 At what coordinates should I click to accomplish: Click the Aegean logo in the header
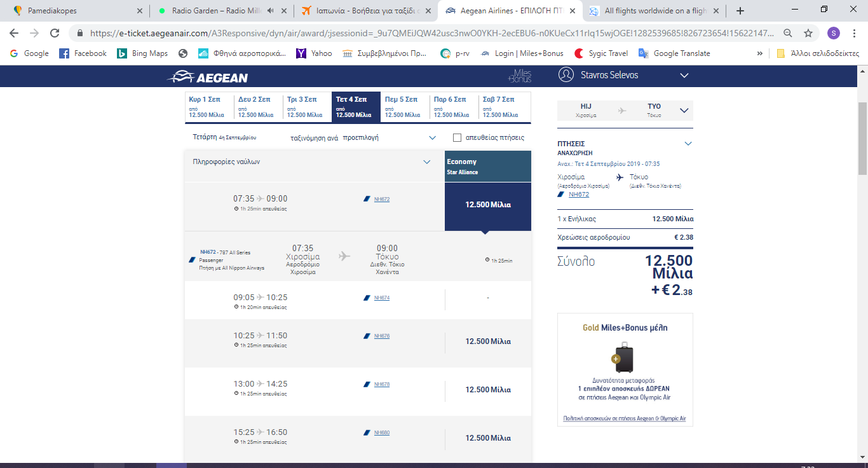pos(208,77)
